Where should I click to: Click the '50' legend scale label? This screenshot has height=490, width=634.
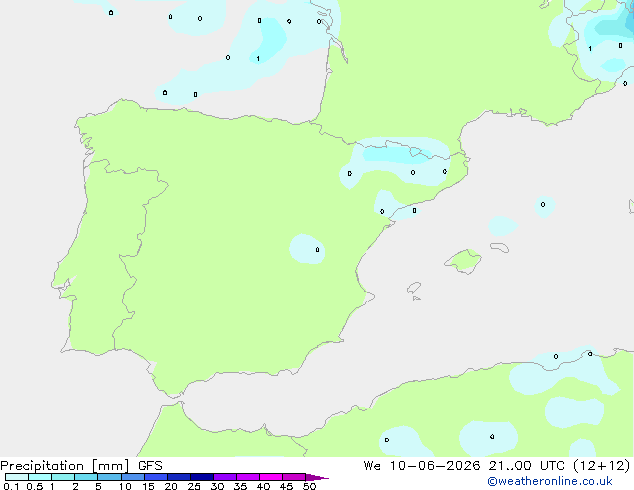pyautogui.click(x=309, y=486)
